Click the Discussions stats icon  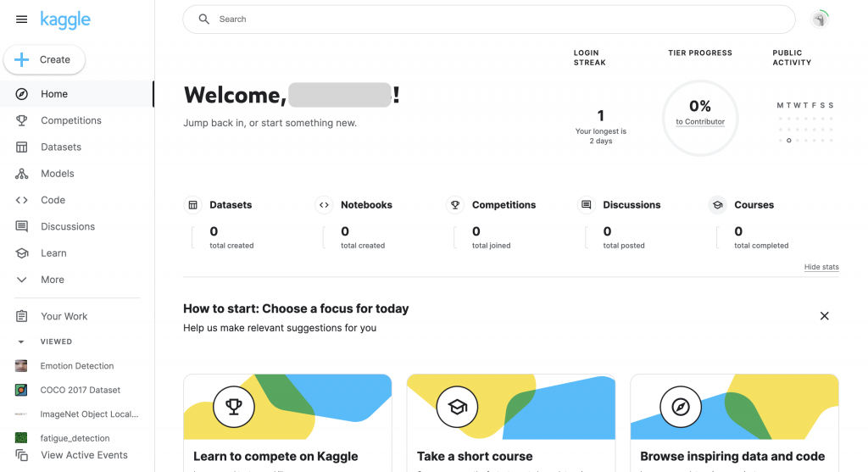coord(587,205)
